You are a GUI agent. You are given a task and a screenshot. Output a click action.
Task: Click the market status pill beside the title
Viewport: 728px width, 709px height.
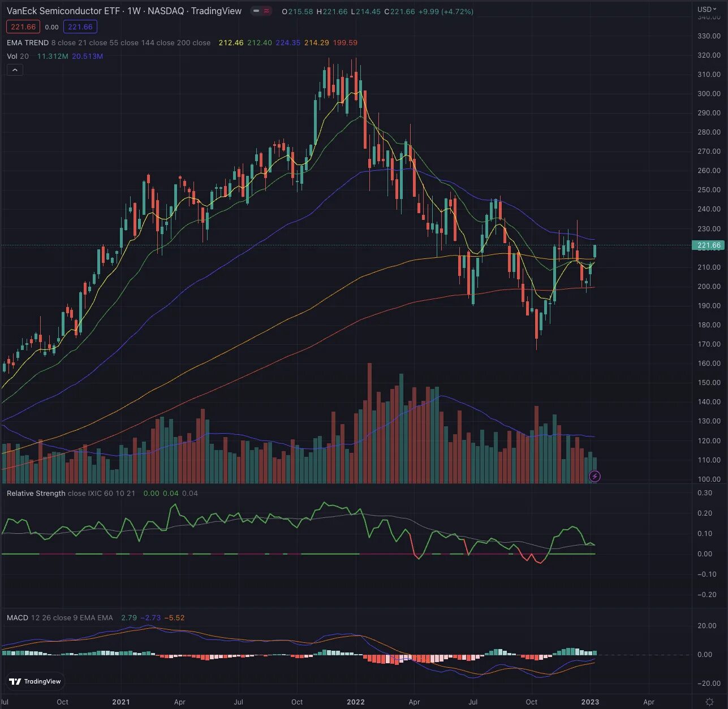pos(261,11)
